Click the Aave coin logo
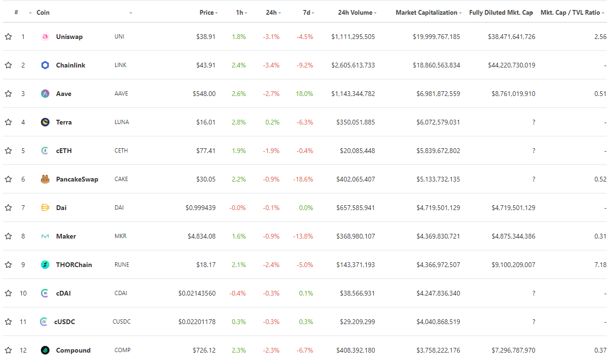This screenshot has width=614, height=364. coord(45,94)
